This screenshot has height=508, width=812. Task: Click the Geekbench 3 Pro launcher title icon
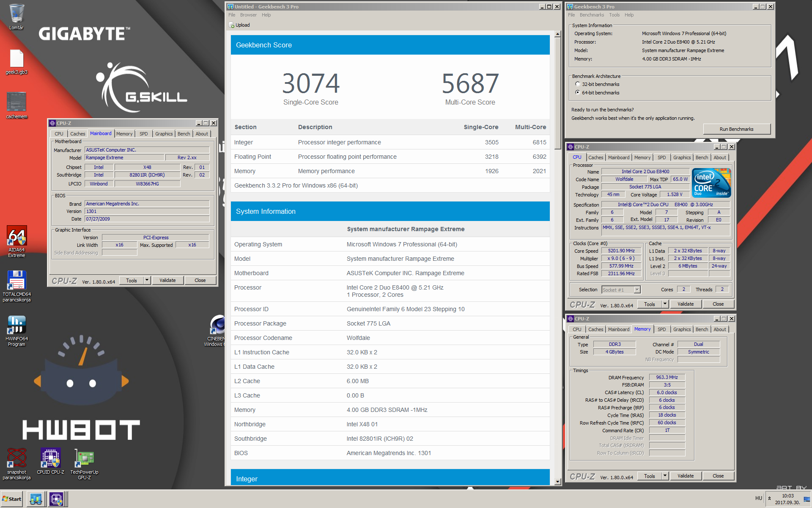[570, 7]
